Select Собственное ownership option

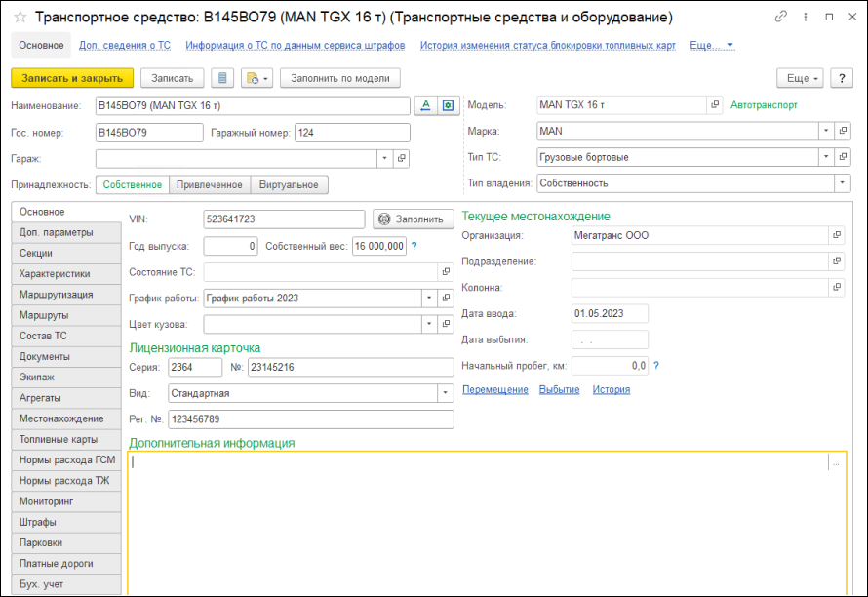pyautogui.click(x=132, y=184)
